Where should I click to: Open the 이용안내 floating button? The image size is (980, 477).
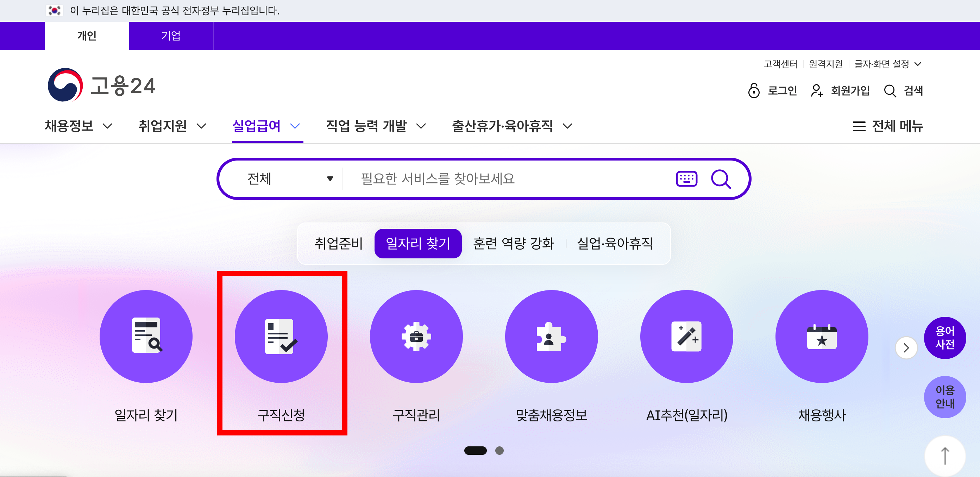point(945,397)
